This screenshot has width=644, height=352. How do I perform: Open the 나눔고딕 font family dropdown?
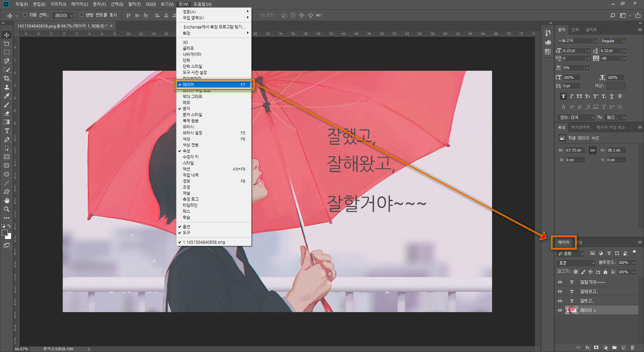595,41
